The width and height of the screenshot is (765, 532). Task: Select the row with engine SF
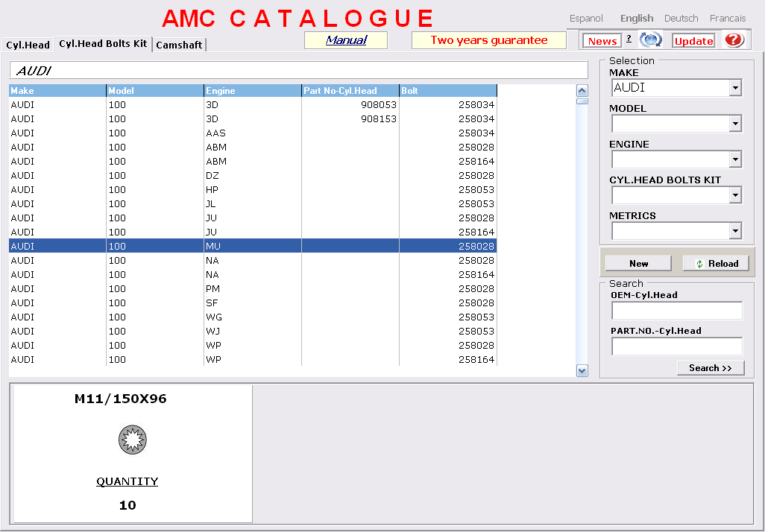pyautogui.click(x=253, y=303)
